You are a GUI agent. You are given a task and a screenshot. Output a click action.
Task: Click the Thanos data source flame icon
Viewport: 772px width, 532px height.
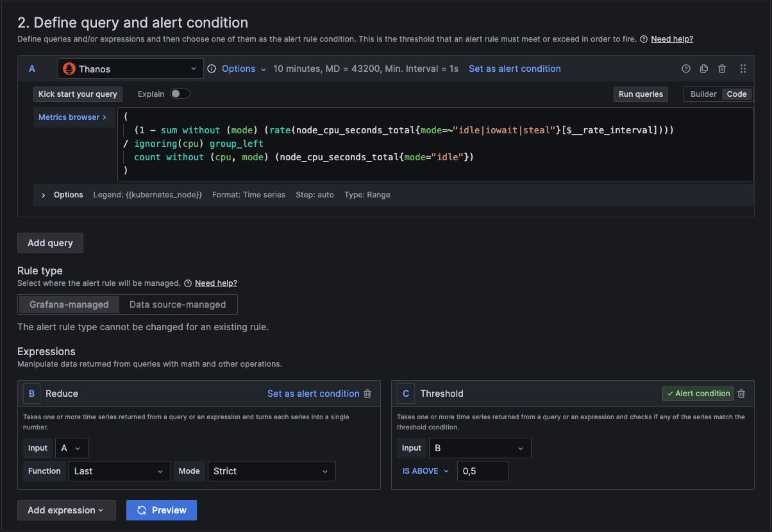click(x=70, y=69)
